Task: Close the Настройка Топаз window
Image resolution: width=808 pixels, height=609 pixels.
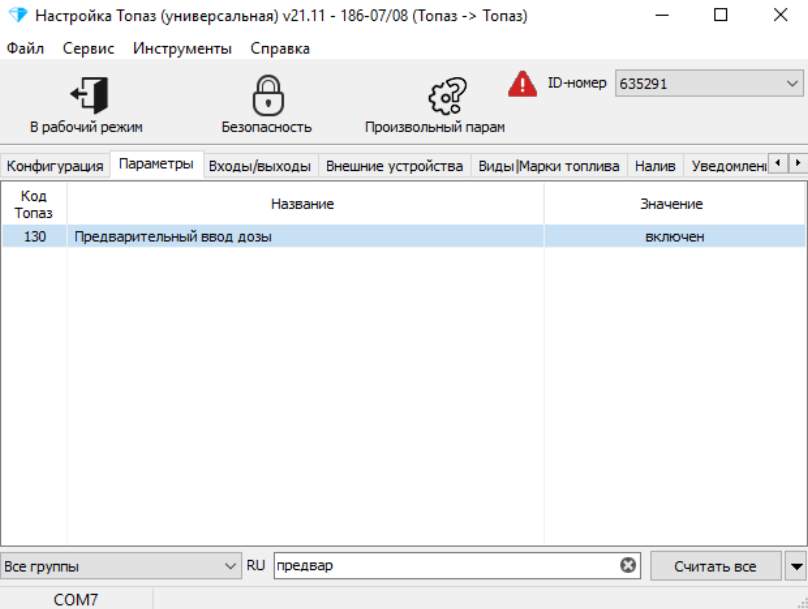Action: (780, 15)
